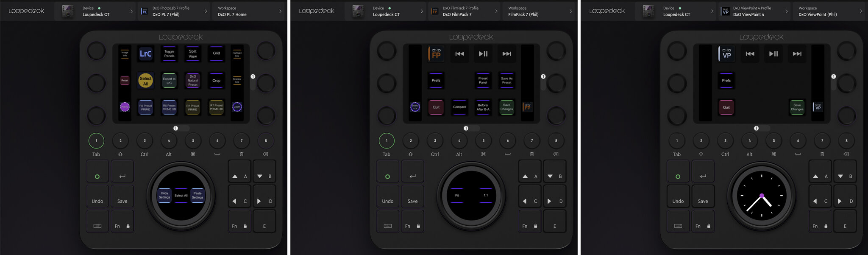Image resolution: width=868 pixels, height=255 pixels.
Task: Toggle the Grid overlay button
Action: click(216, 54)
